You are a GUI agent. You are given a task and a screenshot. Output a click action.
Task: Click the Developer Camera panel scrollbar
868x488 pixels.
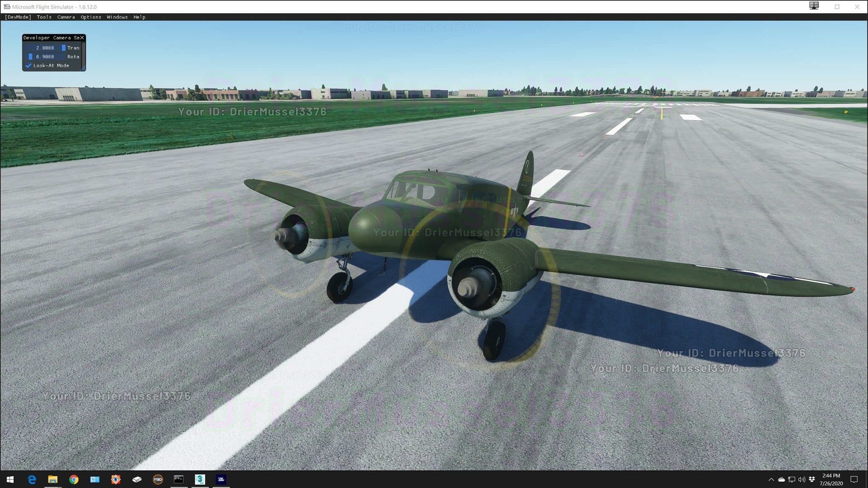point(83,55)
